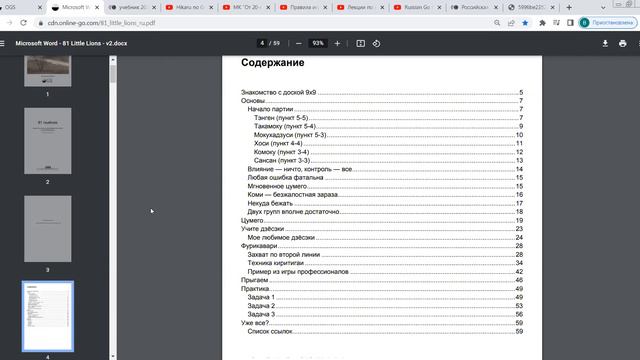This screenshot has width=640, height=360.
Task: Click the Содержание heading
Action: [273, 62]
